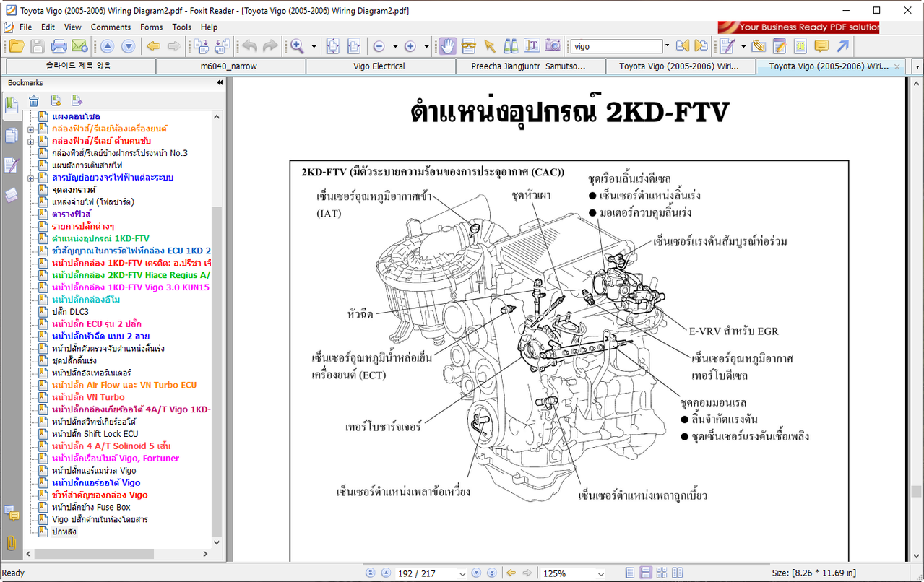Switch to the m6040_narrow tab
This screenshot has height=582, width=924.
click(230, 66)
